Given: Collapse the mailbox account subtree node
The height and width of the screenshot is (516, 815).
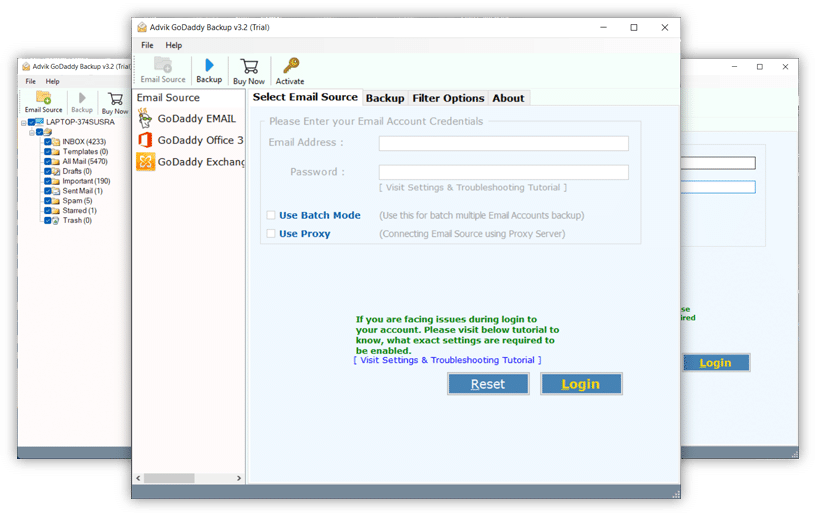Looking at the screenshot, I should click(x=32, y=133).
